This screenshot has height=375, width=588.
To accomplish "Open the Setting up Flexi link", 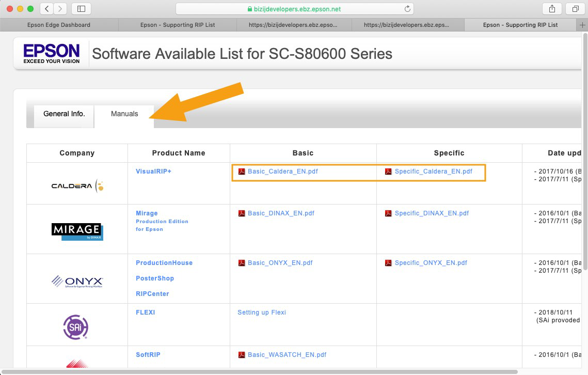I will (262, 312).
